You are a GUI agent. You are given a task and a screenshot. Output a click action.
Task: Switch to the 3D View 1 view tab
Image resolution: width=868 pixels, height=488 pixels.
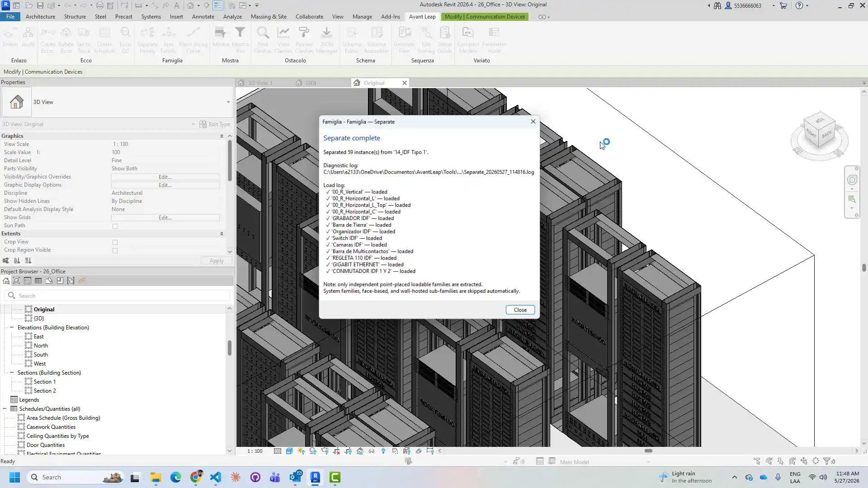259,83
